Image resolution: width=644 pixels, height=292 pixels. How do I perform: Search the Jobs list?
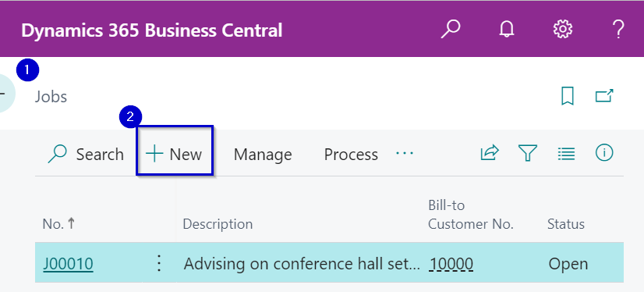(x=86, y=155)
